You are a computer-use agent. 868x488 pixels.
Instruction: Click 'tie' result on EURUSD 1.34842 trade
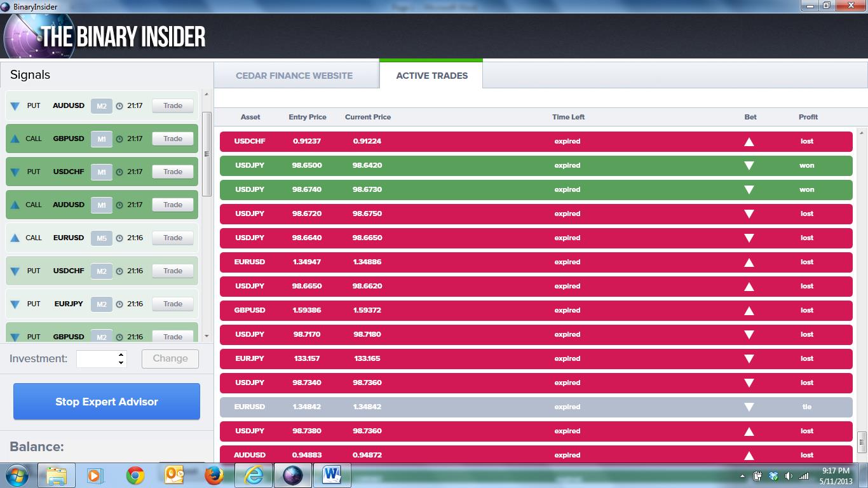click(x=807, y=407)
